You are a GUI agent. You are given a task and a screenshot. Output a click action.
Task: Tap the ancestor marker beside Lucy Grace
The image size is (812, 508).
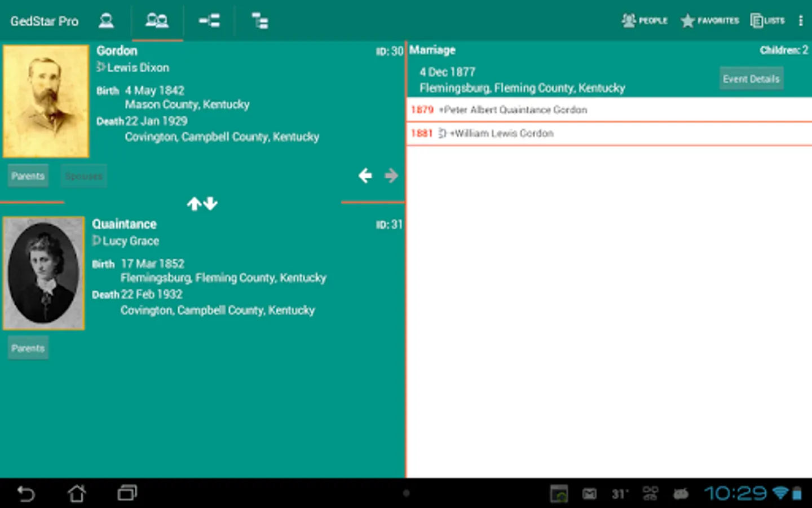click(x=96, y=240)
